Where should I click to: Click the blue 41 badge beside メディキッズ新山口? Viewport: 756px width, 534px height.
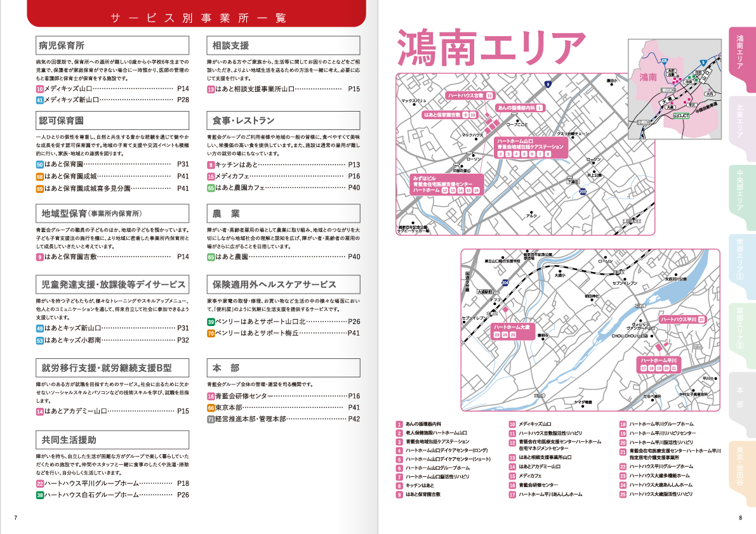point(39,100)
